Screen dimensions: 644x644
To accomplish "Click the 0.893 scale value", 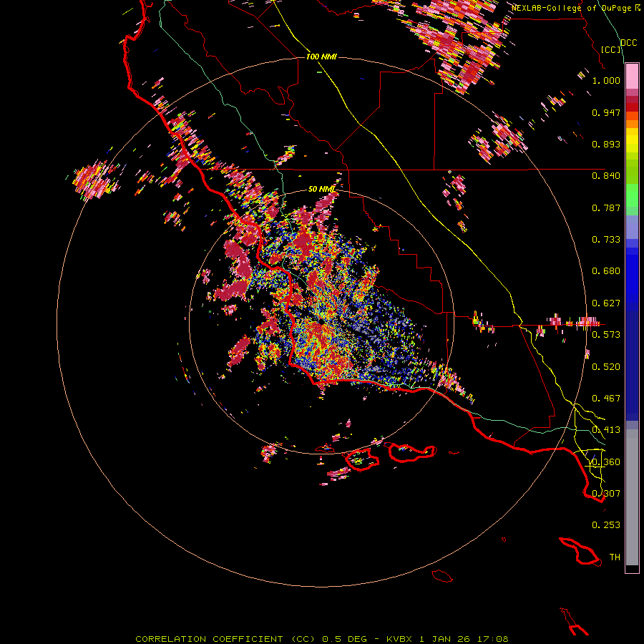I will pos(606,144).
